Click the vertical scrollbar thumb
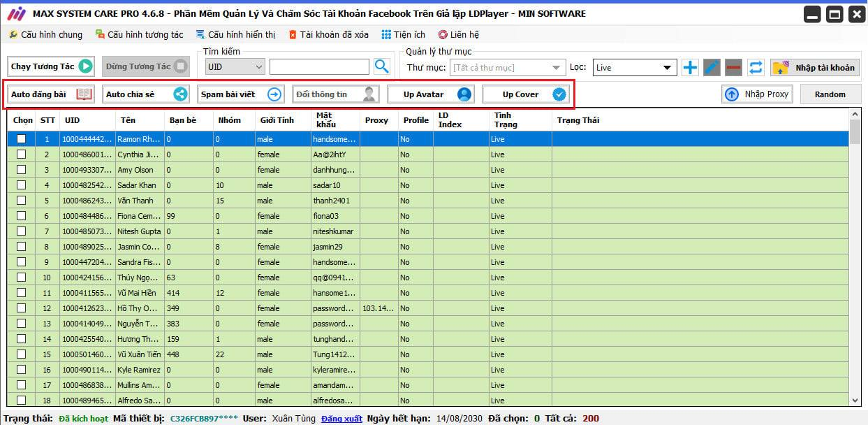This screenshot has height=425, width=868. pos(855,131)
